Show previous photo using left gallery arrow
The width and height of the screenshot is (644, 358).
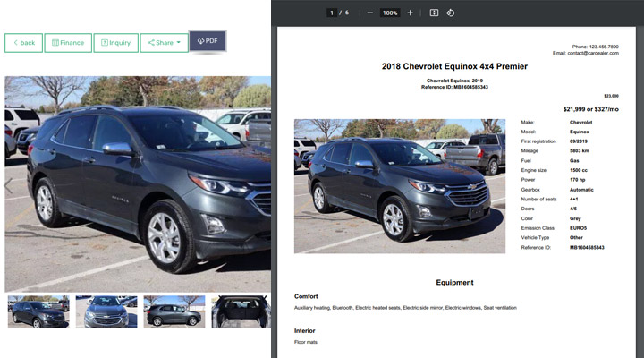coord(8,186)
